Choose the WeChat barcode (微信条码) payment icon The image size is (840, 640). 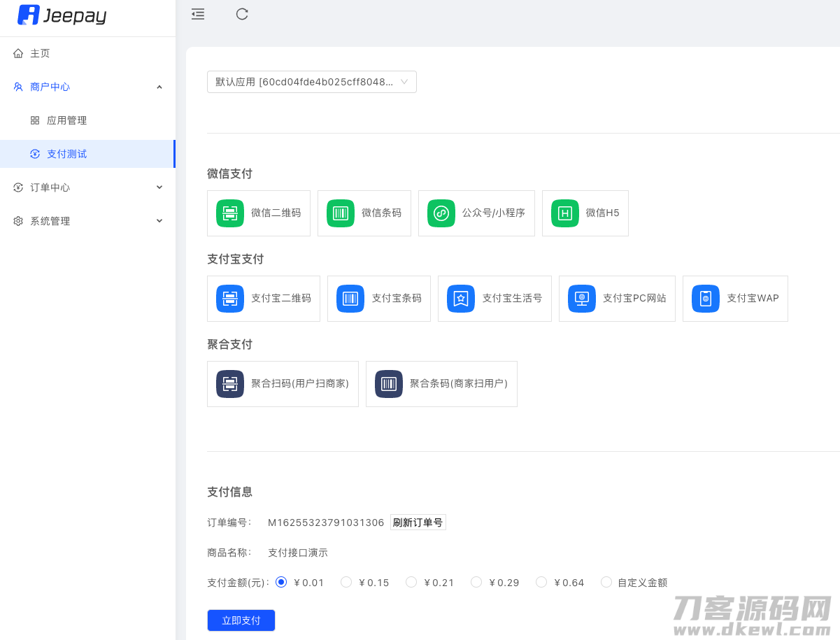point(341,213)
